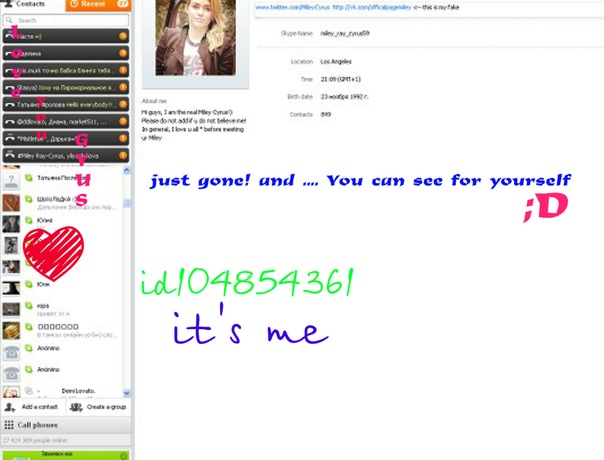The image size is (604, 460).
Task: Select the Demi Lovato contact entry
Action: pos(62,391)
